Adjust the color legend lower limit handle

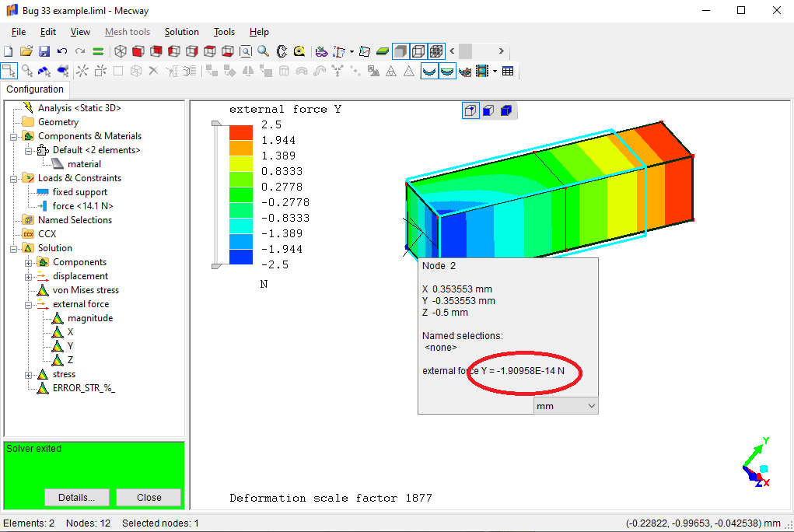pos(216,266)
